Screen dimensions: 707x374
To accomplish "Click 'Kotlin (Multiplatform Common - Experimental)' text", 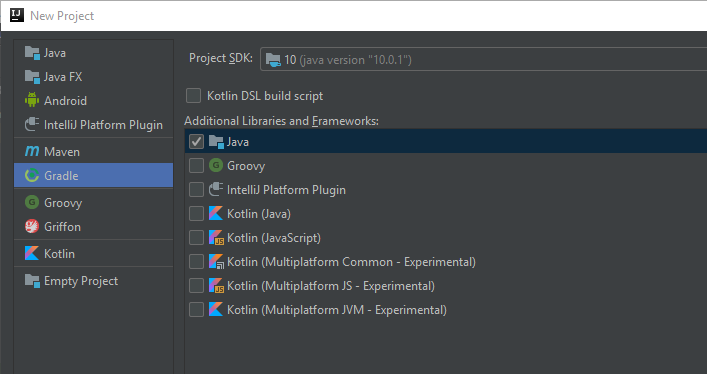I will 351,262.
